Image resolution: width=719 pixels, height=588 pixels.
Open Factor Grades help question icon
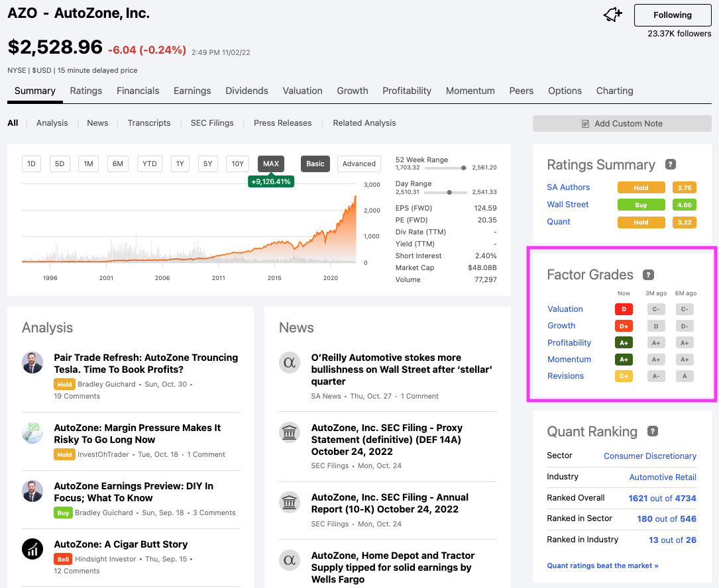point(648,275)
